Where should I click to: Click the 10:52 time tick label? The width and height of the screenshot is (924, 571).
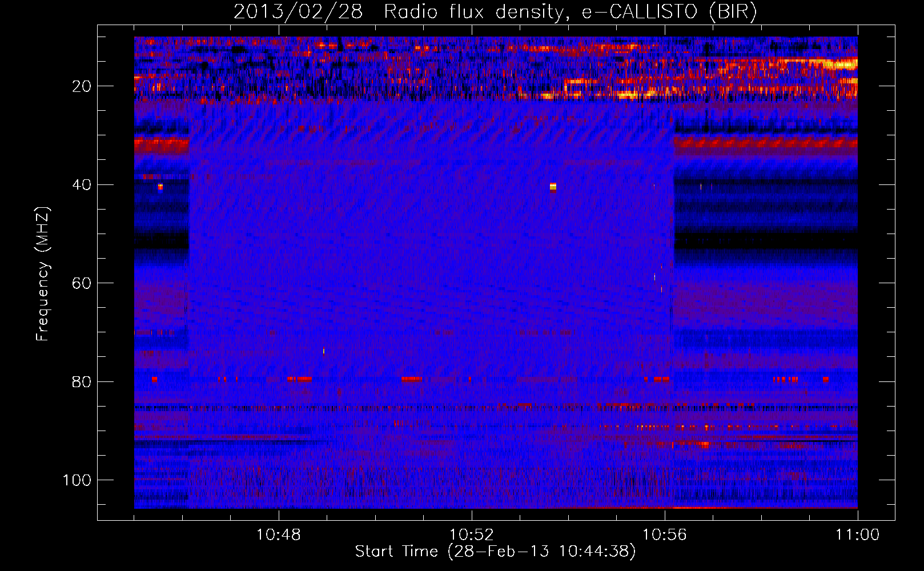(472, 535)
